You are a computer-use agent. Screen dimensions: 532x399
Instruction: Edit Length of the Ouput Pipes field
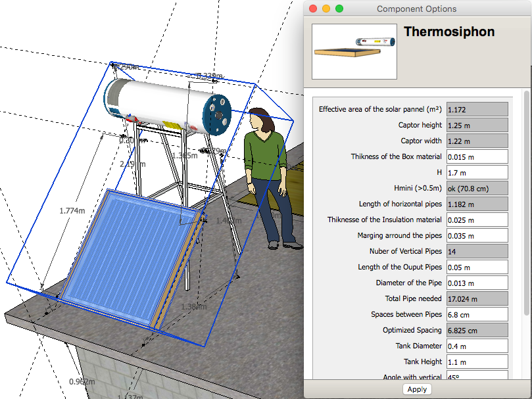click(477, 267)
